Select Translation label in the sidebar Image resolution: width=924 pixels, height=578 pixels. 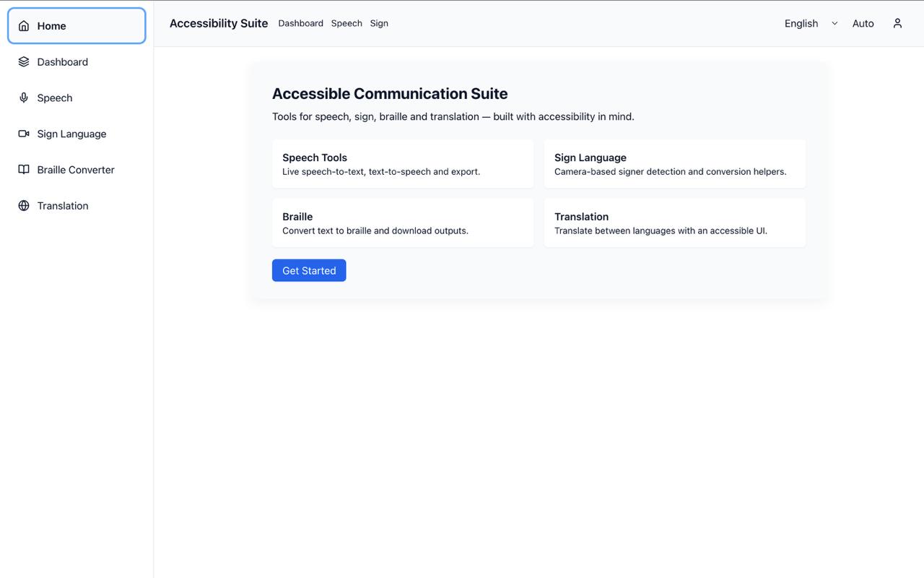point(63,206)
